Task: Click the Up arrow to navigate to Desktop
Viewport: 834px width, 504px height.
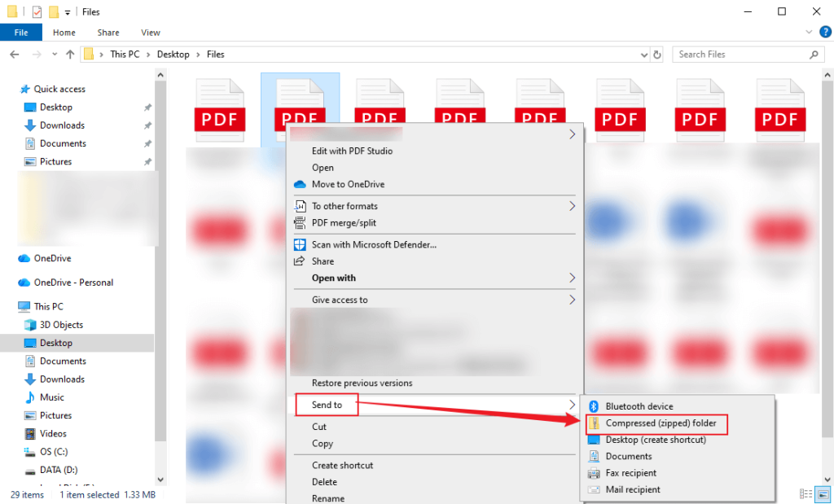Action: click(x=69, y=54)
